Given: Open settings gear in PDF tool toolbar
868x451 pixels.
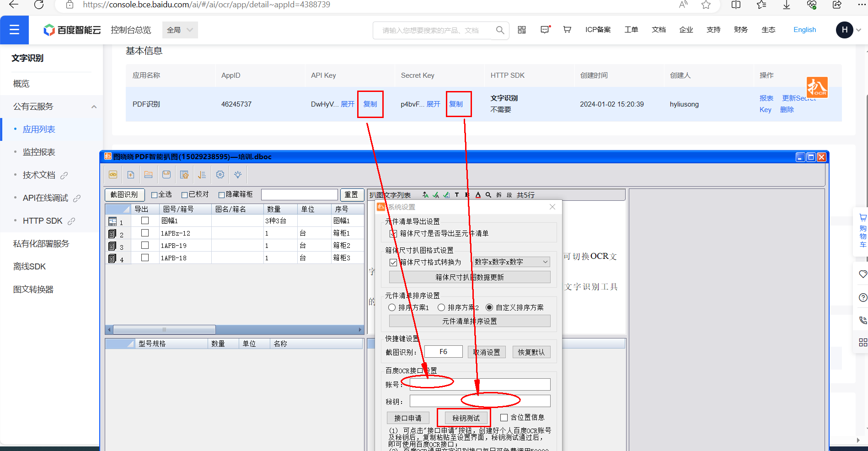Looking at the screenshot, I should [x=220, y=175].
